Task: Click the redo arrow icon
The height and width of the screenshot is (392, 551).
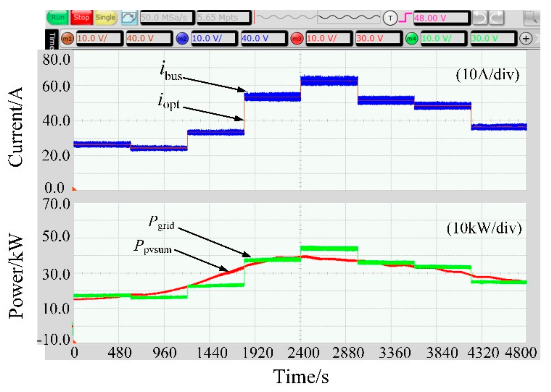Action: click(x=496, y=18)
